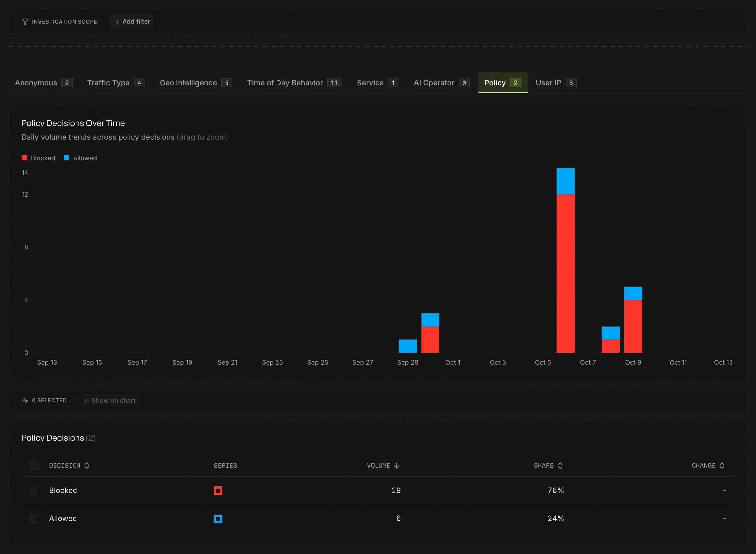This screenshot has width=756, height=554.
Task: Click the Blocked volume value 19
Action: tap(396, 490)
